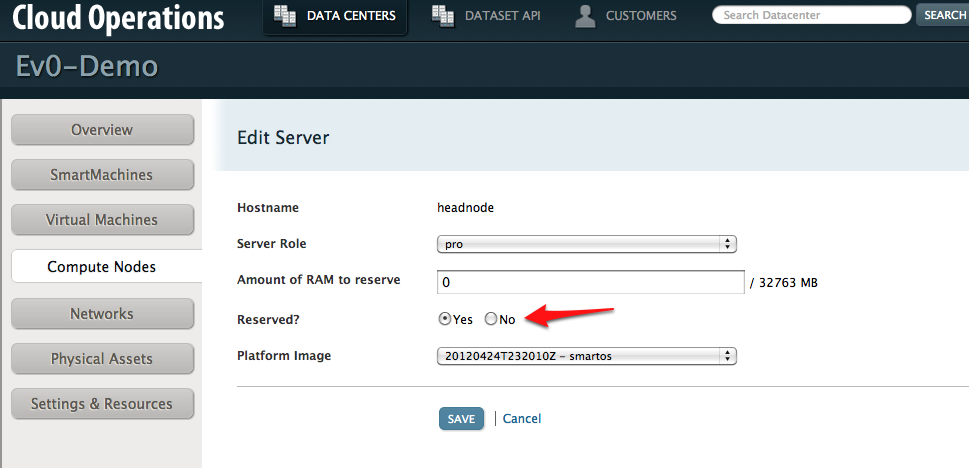Go to the Customers tab
The height and width of the screenshot is (468, 969).
640,16
